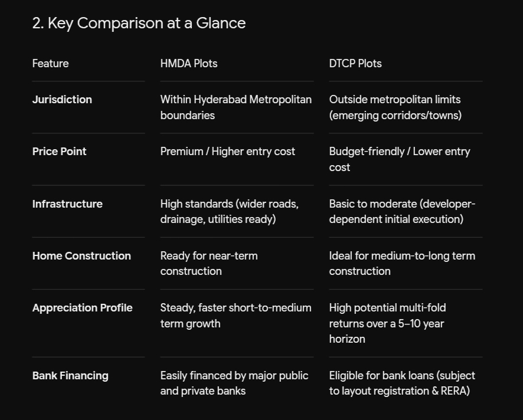
Task: Select the 'Jurisdiction' row label
Action: pyautogui.click(x=62, y=100)
